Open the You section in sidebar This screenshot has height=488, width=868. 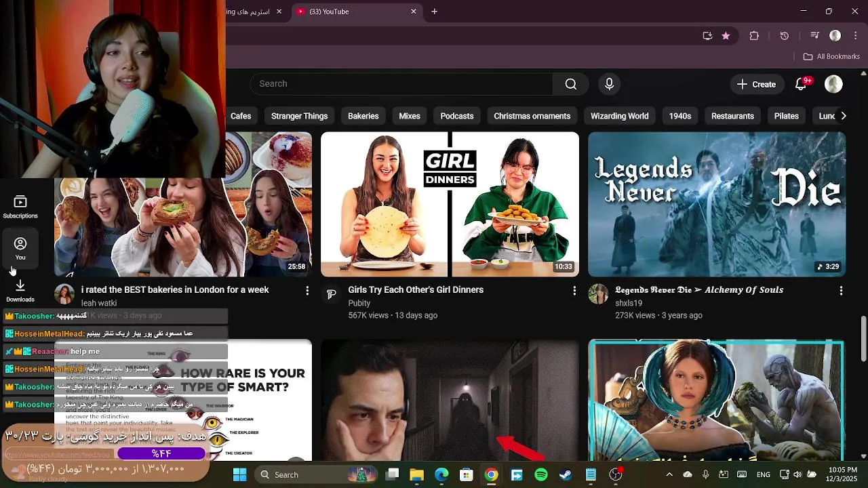(20, 248)
